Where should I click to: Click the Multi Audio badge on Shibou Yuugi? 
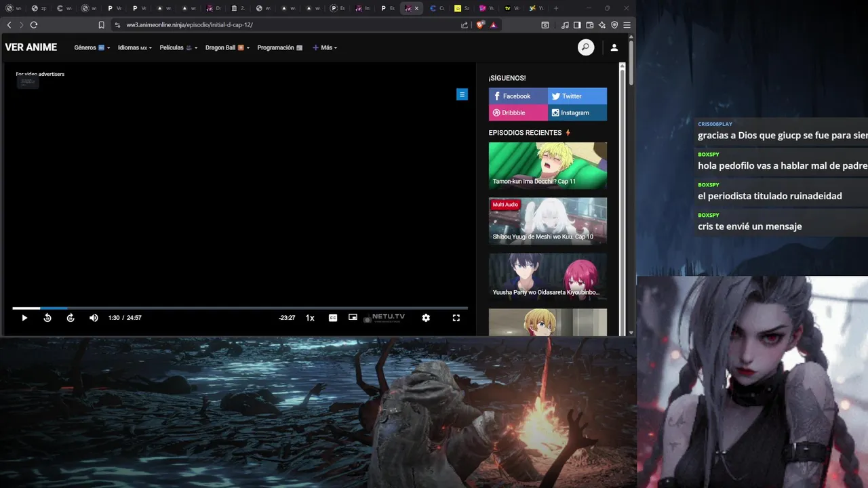click(x=505, y=205)
